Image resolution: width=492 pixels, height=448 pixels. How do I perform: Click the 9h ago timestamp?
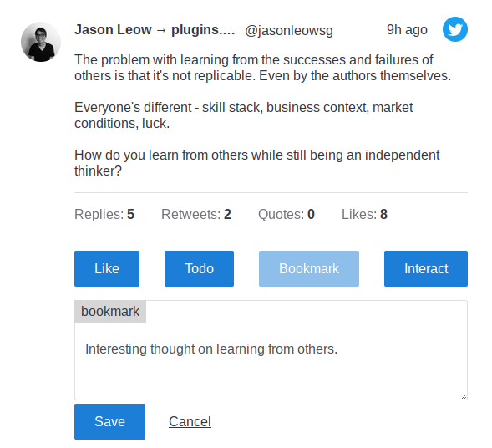[407, 29]
